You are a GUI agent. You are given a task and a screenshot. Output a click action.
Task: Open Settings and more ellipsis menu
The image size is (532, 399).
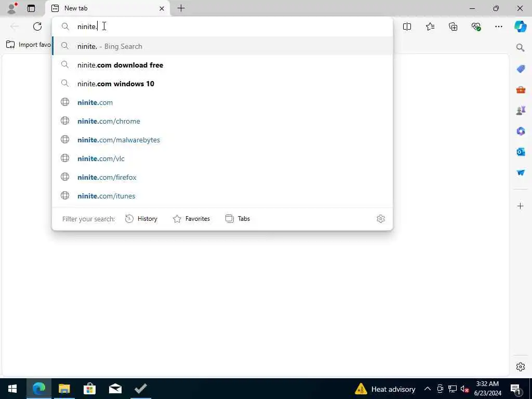(498, 26)
